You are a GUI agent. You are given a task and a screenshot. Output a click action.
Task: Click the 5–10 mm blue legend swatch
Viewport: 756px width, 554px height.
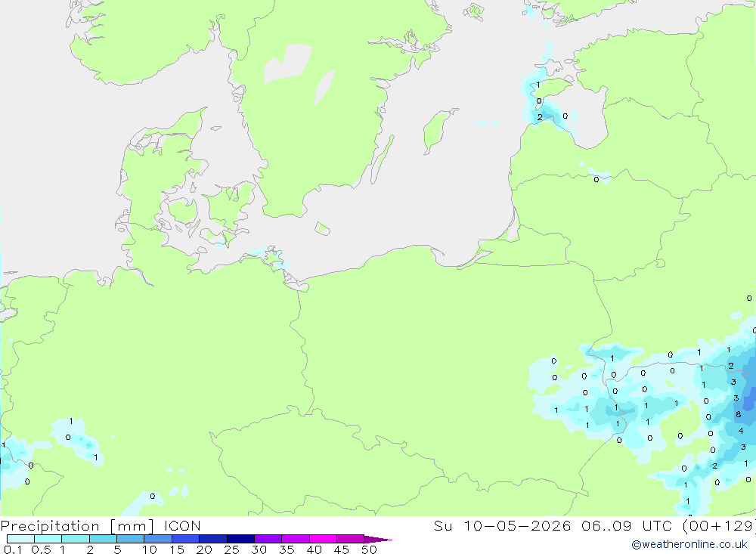coord(131,539)
